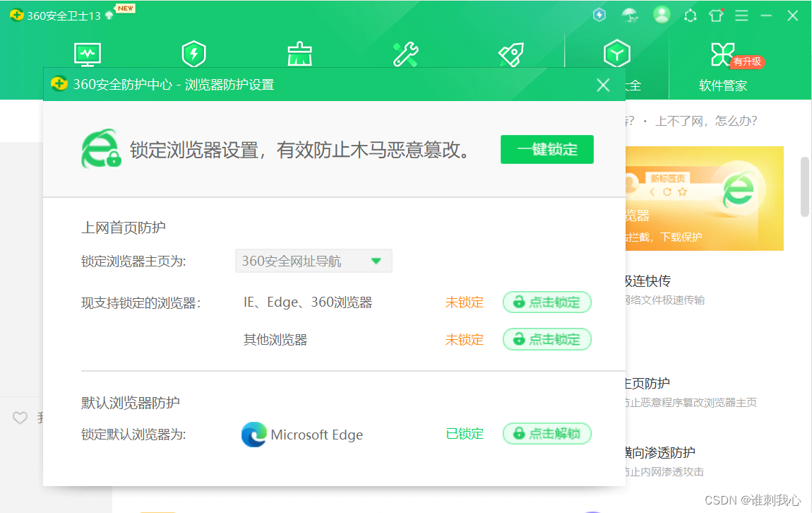Viewport: 812px width, 513px height.
Task: Click the 上不了网，怎么办? link
Action: (706, 121)
